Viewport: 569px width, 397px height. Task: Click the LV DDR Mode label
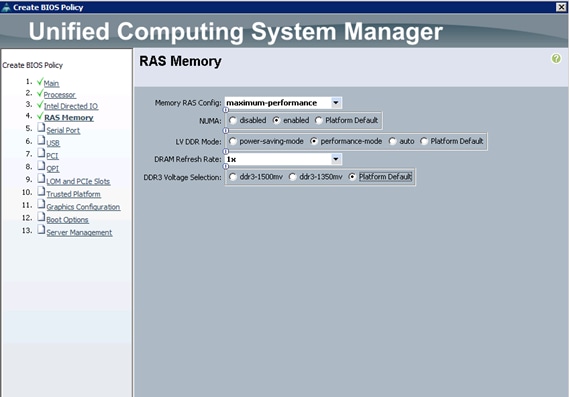point(198,142)
